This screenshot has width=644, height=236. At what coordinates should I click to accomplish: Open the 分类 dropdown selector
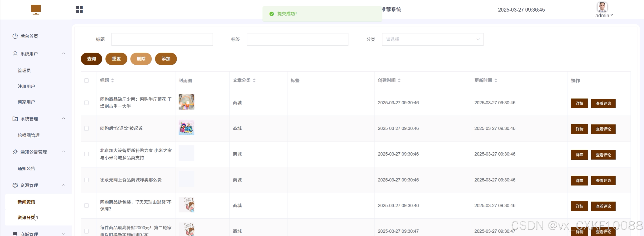(x=433, y=39)
